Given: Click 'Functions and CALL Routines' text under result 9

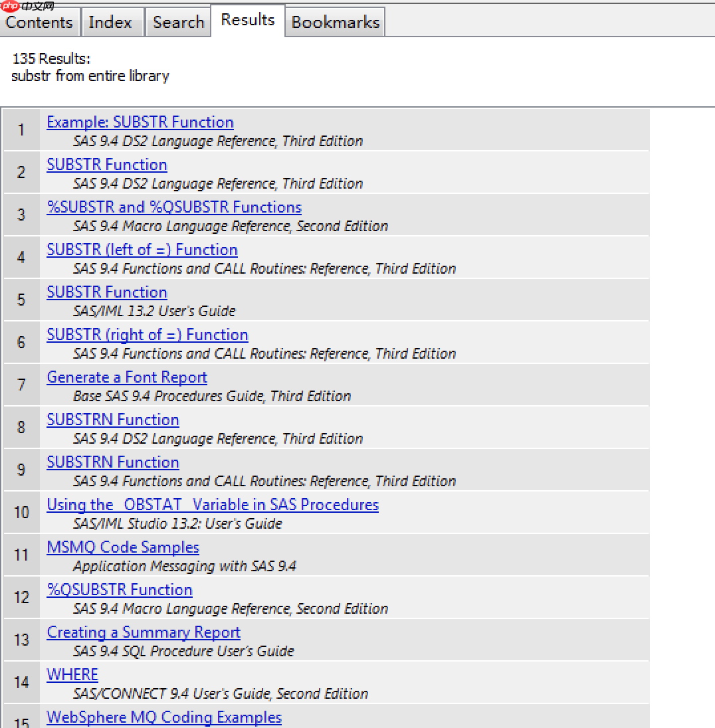Looking at the screenshot, I should coord(264,481).
